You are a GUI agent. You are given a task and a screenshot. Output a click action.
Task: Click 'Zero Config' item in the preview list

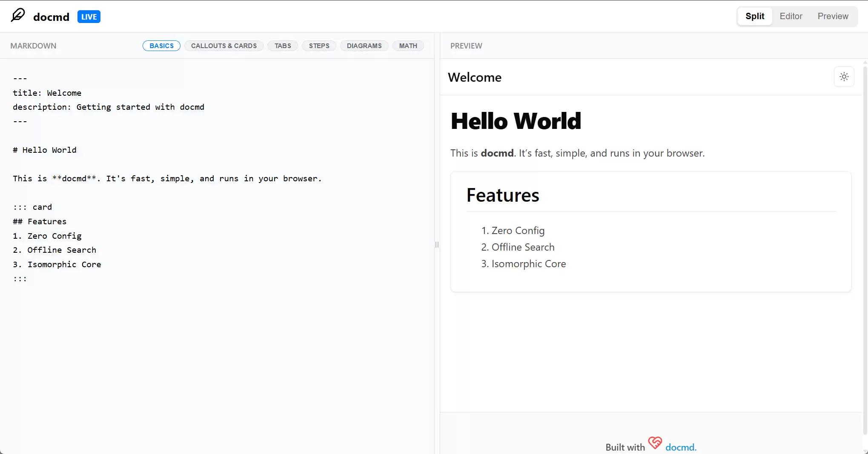point(518,231)
